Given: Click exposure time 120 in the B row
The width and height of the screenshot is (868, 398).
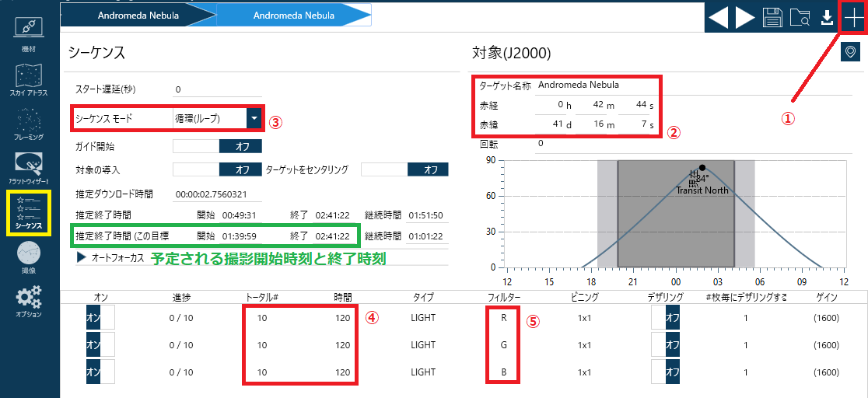Looking at the screenshot, I should pos(343,372).
